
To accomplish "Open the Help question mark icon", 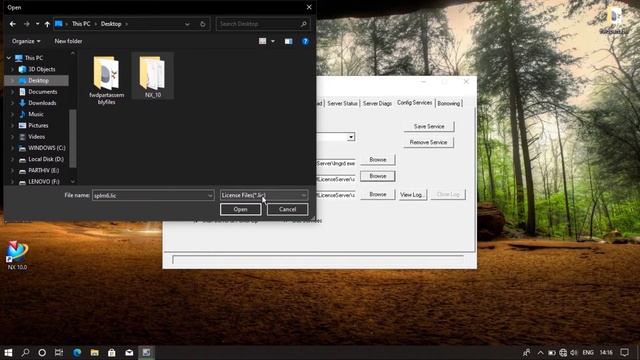I will [x=305, y=41].
